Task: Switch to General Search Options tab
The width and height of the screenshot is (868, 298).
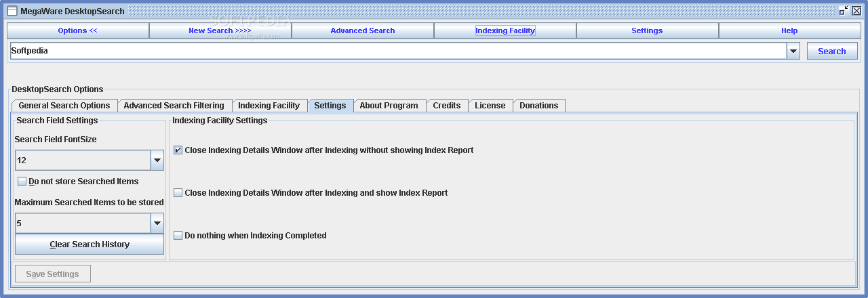Action: [64, 106]
